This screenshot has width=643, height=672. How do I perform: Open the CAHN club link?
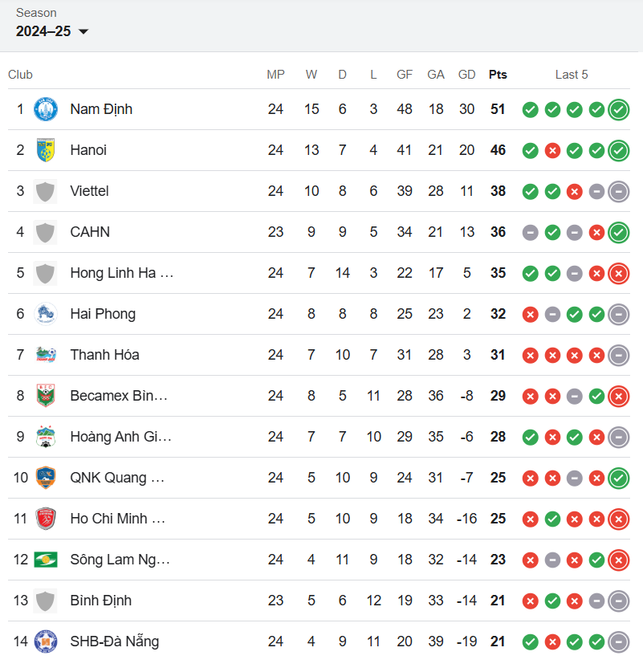(x=90, y=232)
